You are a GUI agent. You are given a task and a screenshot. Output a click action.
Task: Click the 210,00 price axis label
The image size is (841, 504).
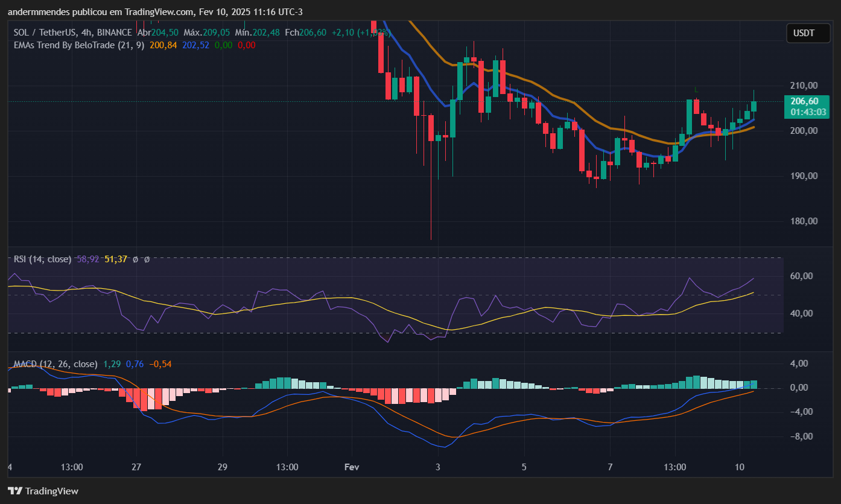click(804, 85)
